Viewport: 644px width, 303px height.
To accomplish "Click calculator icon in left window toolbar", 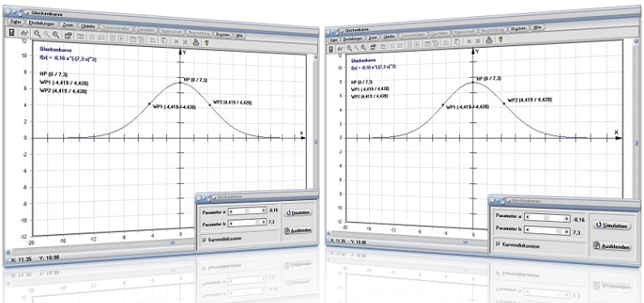I will [x=11, y=32].
